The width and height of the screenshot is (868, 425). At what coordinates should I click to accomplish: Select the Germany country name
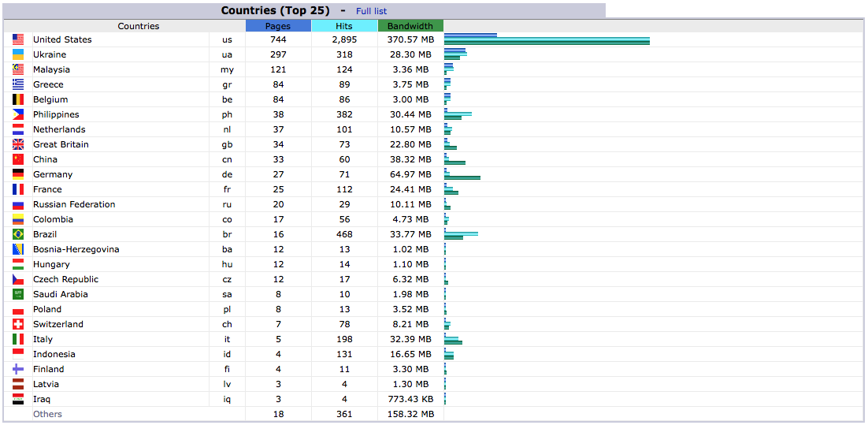coord(53,174)
